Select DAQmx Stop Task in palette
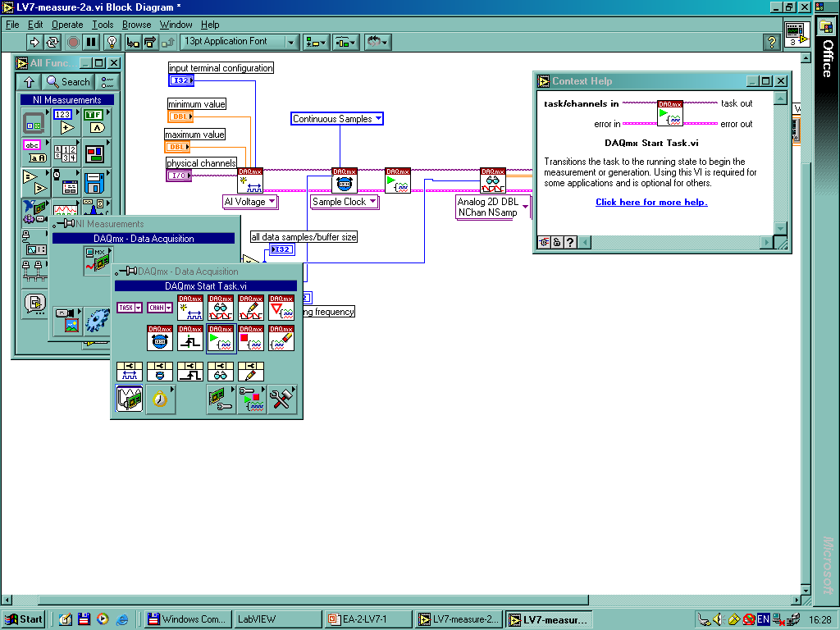 [x=251, y=338]
